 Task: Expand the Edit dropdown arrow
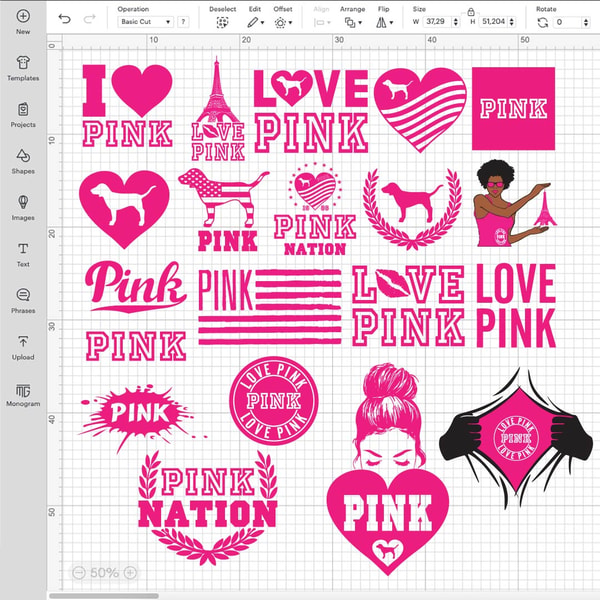(262, 23)
